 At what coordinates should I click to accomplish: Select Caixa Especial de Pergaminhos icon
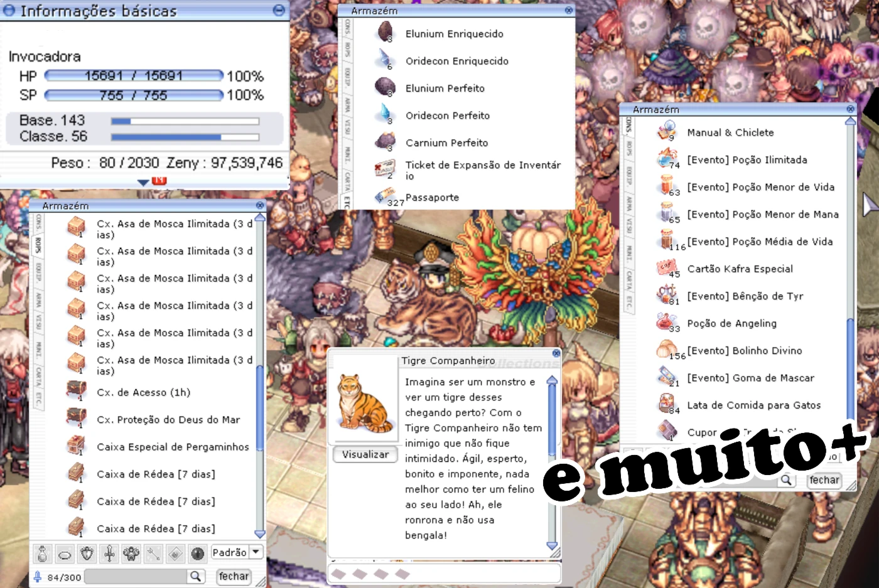pos(76,446)
